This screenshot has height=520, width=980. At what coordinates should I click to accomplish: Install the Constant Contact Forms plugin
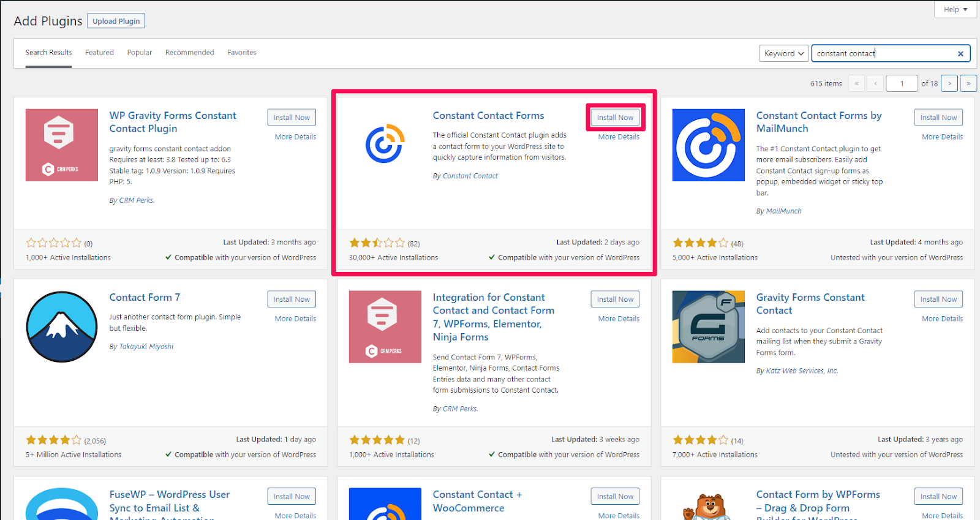pyautogui.click(x=615, y=118)
